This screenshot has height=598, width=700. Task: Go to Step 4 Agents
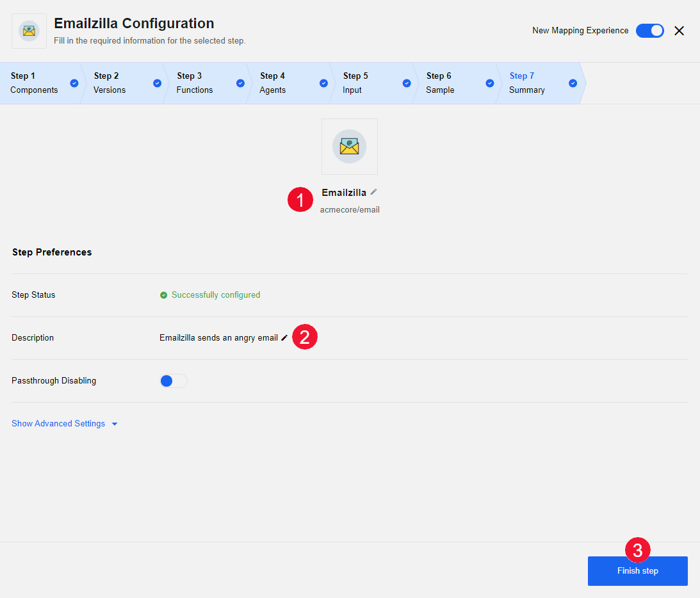[291, 83]
